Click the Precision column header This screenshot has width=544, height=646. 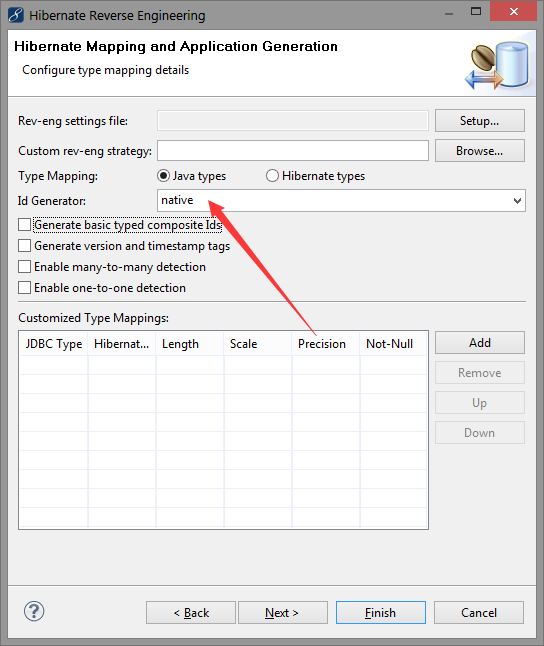click(326, 344)
